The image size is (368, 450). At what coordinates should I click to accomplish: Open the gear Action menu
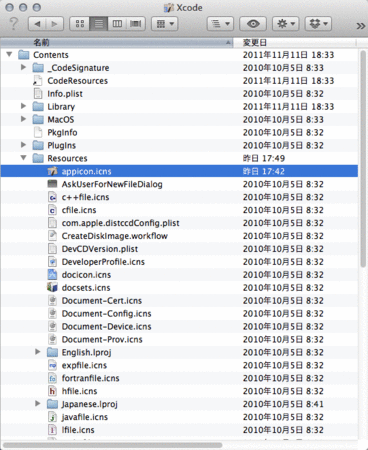[x=286, y=24]
